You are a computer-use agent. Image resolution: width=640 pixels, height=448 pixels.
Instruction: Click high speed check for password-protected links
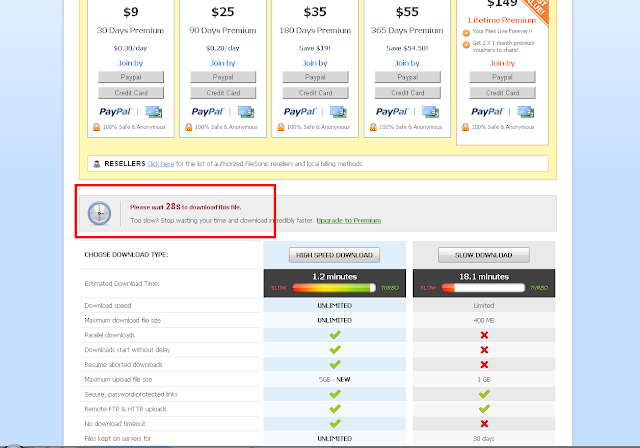335,394
